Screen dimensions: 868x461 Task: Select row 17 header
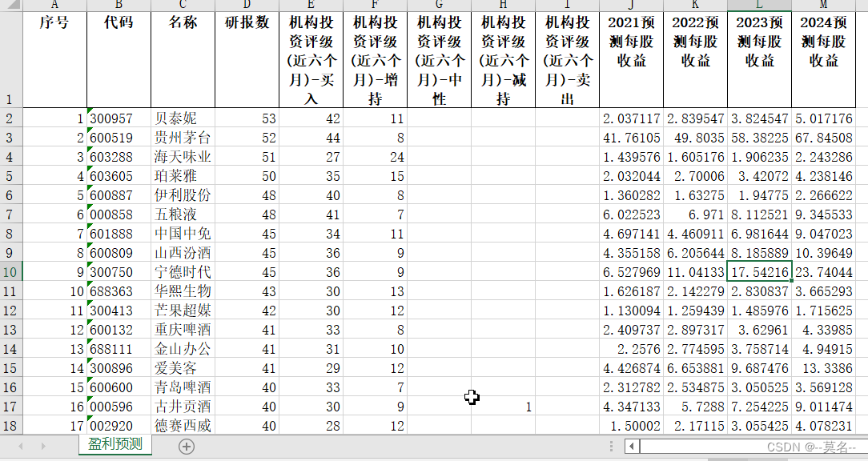tap(11, 407)
